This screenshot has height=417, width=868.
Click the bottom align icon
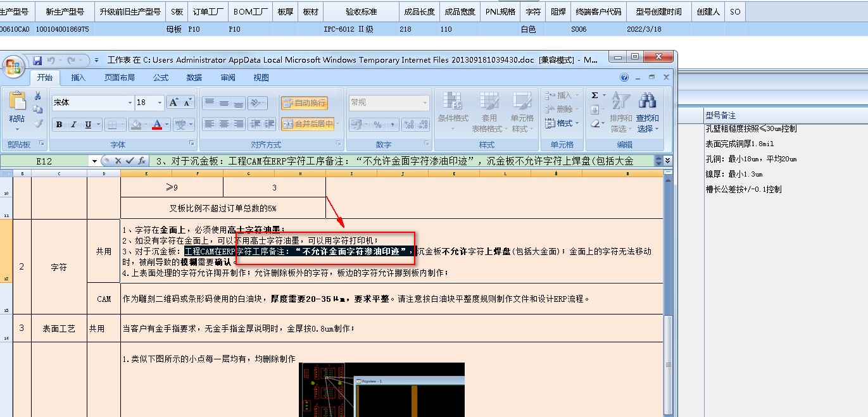tap(239, 103)
